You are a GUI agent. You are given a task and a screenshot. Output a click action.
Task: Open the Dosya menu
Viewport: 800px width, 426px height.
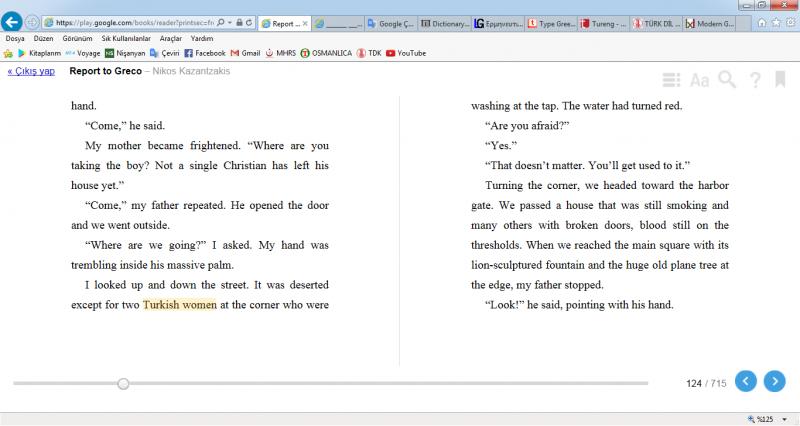[x=15, y=38]
